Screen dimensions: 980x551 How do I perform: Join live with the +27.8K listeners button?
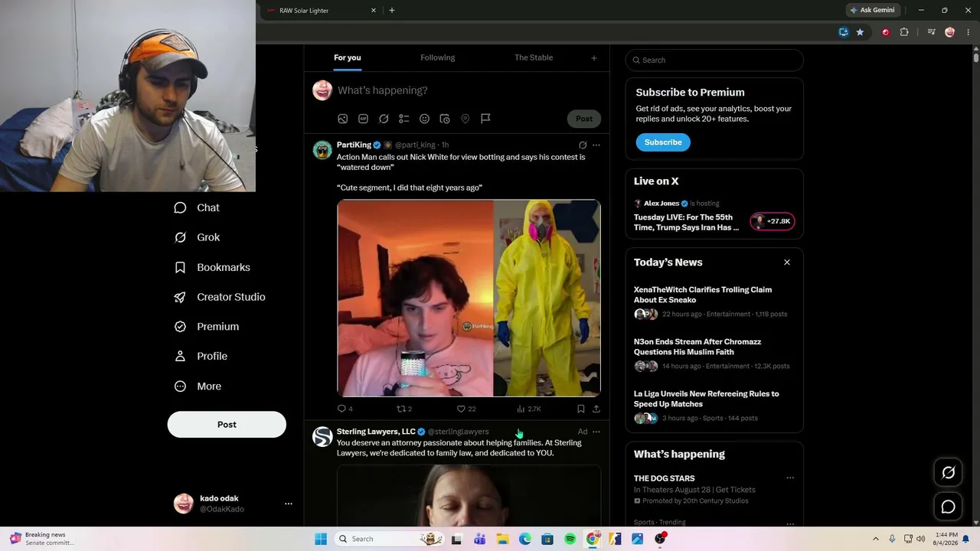[773, 222]
